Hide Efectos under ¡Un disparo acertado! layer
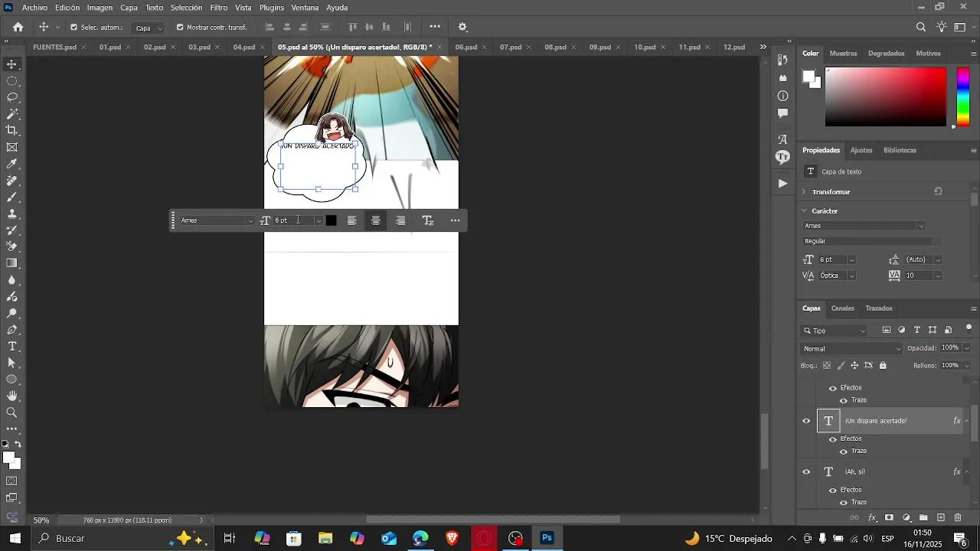This screenshot has height=551, width=980. coord(833,439)
